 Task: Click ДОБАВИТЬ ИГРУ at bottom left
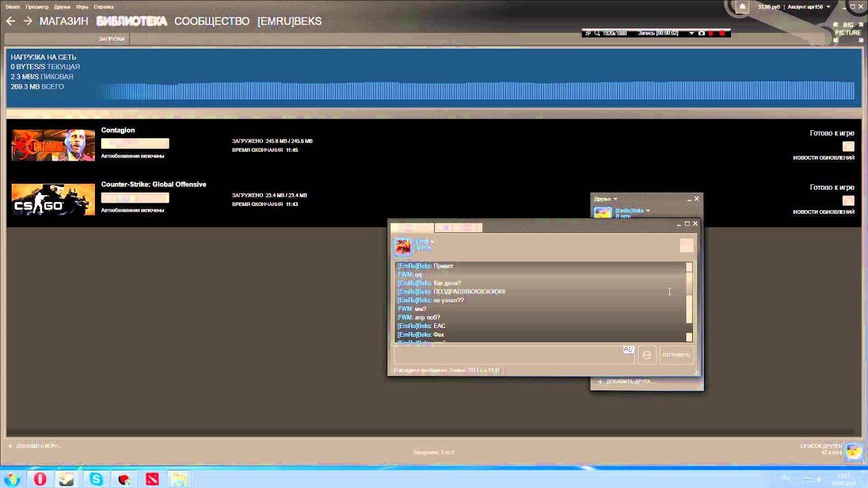click(x=34, y=446)
